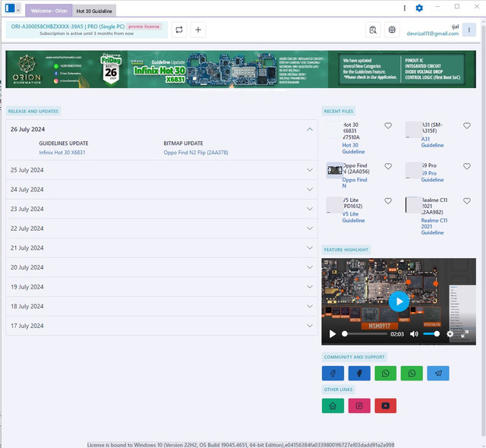
Task: Click the Realme C11 2021 thumbnail
Action: [413, 205]
